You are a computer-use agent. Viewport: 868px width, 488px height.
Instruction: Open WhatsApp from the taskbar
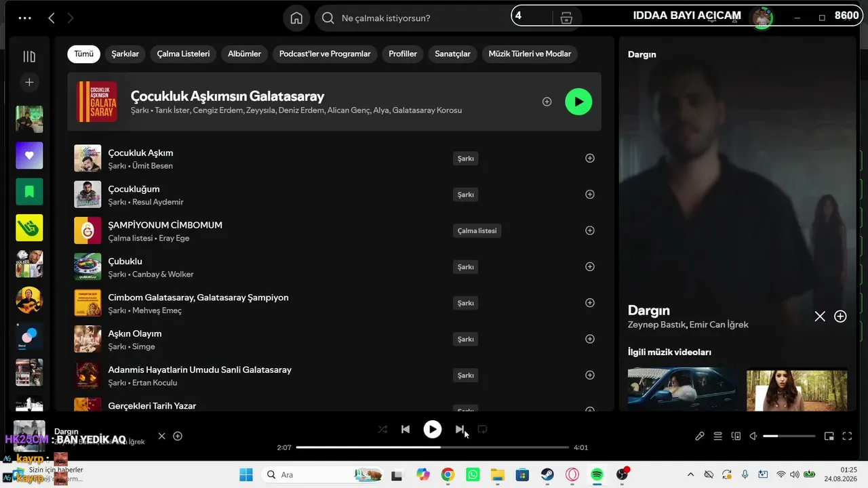473,474
